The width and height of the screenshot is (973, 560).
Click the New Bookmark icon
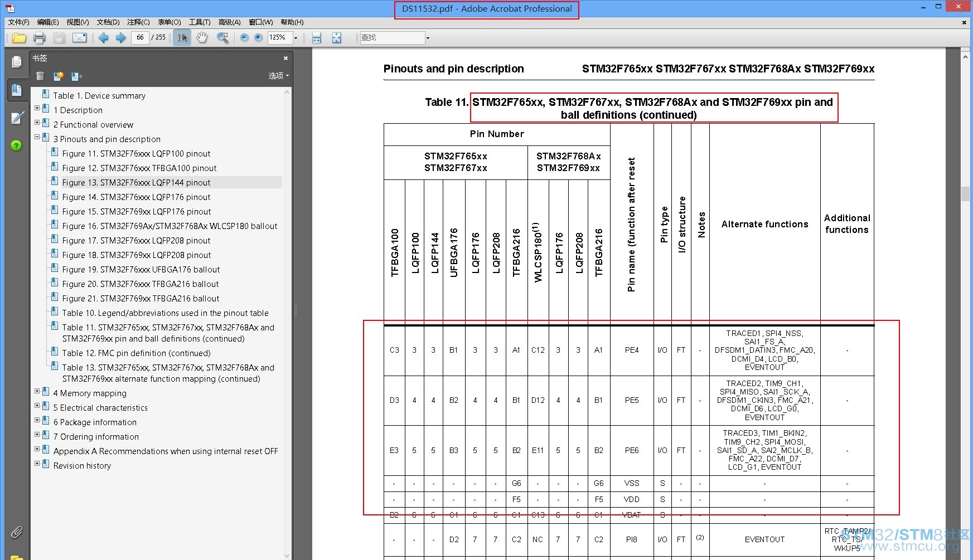pos(58,76)
